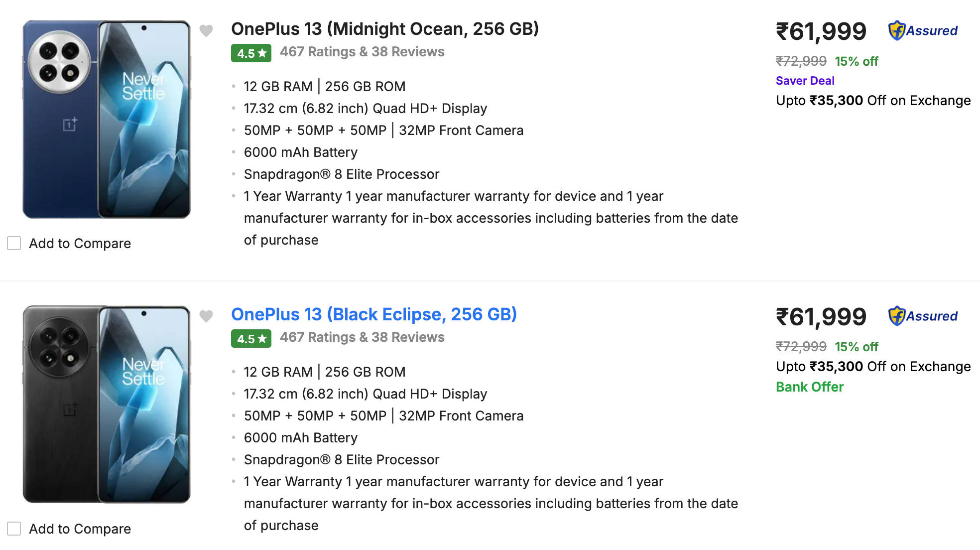Click the 4.5 star rating badge for Midnight Ocean
Image resolution: width=980 pixels, height=550 pixels.
251,53
